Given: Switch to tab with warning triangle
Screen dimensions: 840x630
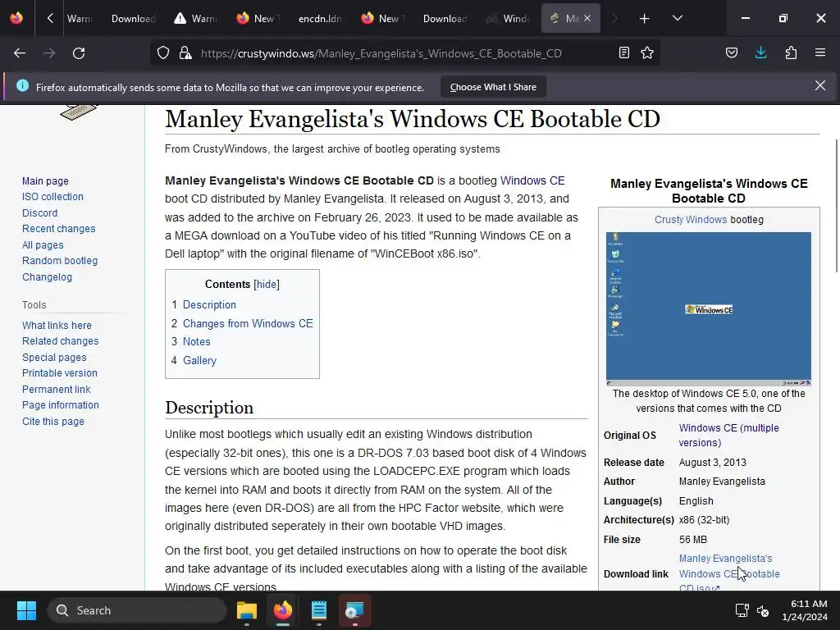Looking at the screenshot, I should pyautogui.click(x=195, y=19).
